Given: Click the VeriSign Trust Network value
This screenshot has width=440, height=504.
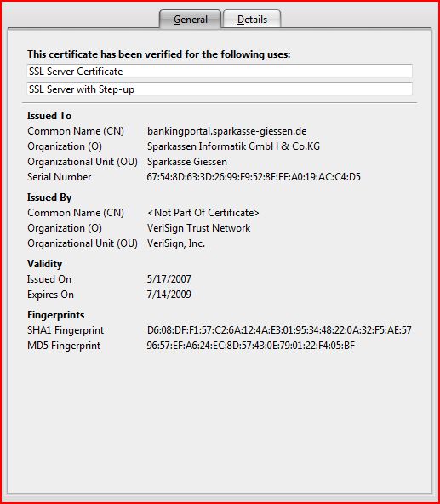Looking at the screenshot, I should 198,228.
